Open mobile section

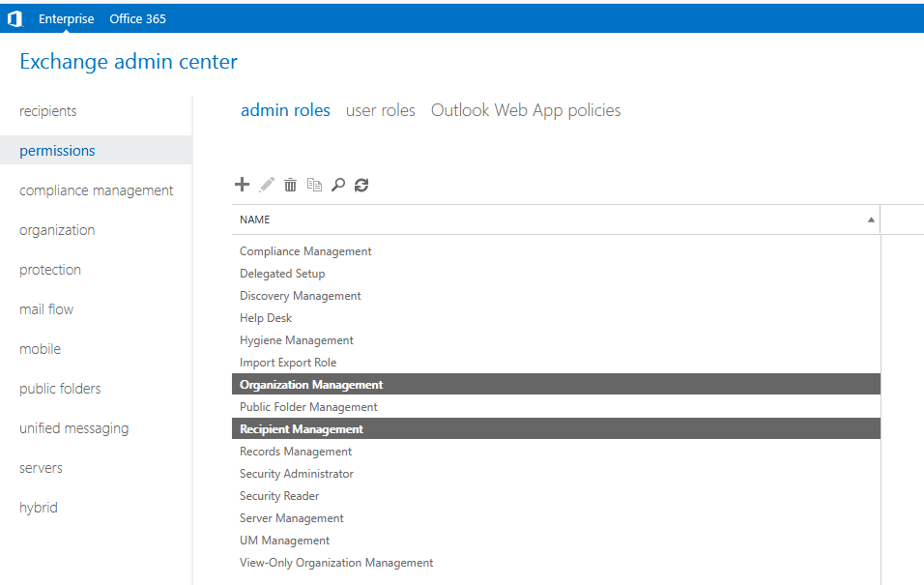click(x=40, y=348)
